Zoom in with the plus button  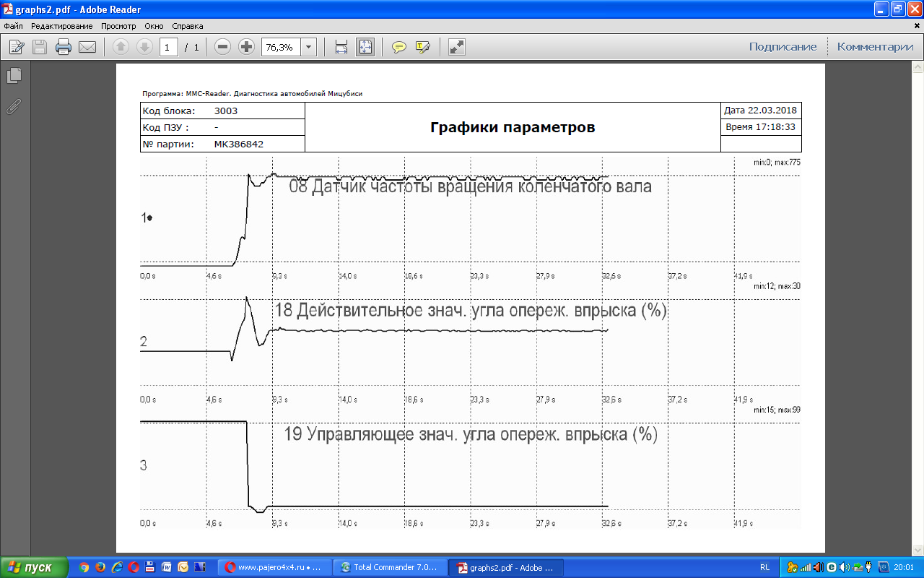click(x=247, y=47)
